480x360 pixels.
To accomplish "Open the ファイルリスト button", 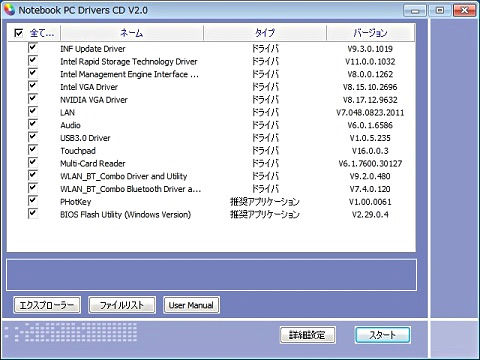I will click(x=122, y=305).
